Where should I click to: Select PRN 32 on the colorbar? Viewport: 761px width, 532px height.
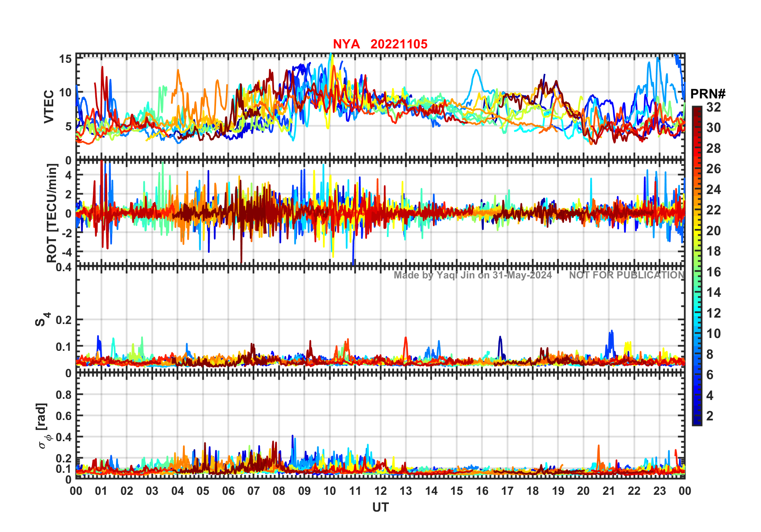(x=713, y=107)
